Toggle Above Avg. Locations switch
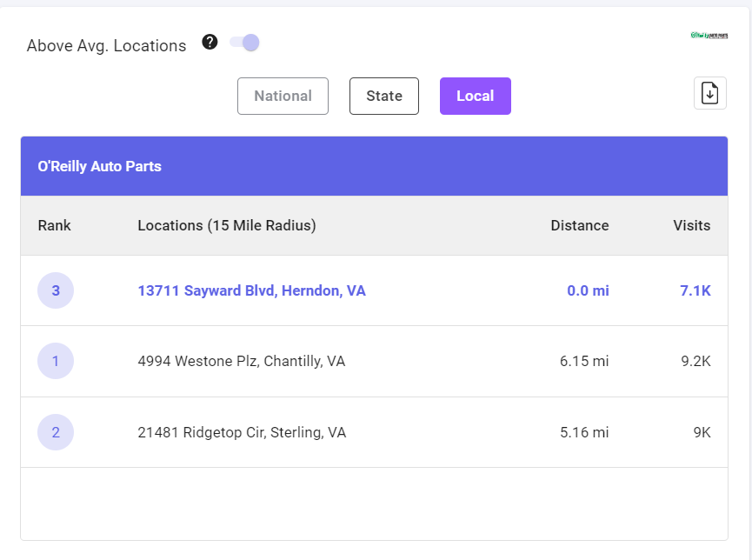The width and height of the screenshot is (752, 560). 244,43
